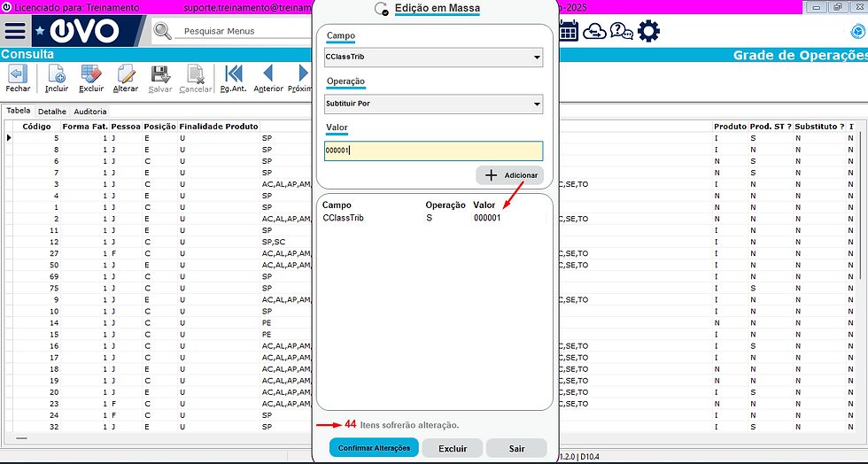Click the Posição column header
Screen dimensions: 868x464
click(x=159, y=127)
